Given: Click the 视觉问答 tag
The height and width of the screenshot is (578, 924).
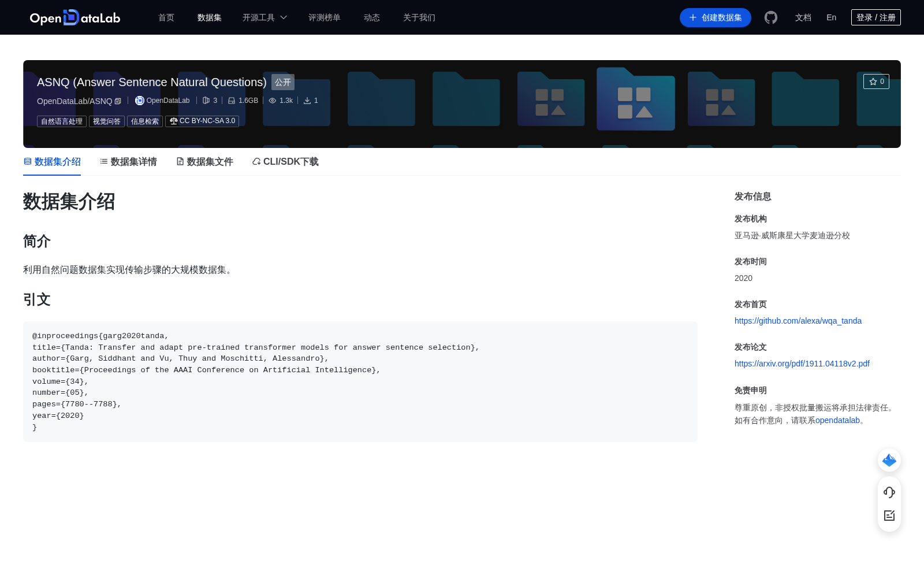Looking at the screenshot, I should [x=107, y=121].
